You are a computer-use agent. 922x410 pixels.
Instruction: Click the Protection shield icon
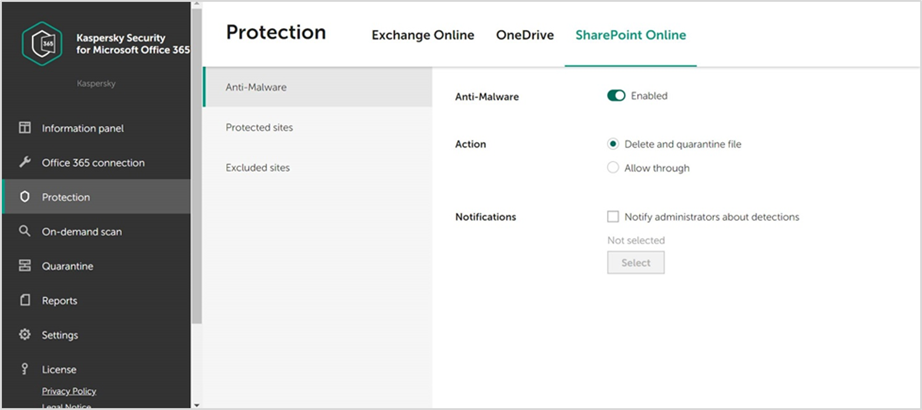pos(25,197)
